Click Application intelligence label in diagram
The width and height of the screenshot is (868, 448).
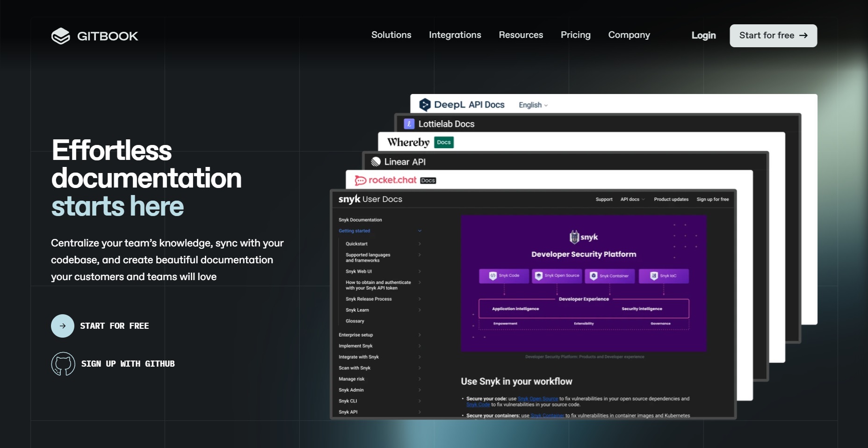coord(515,309)
